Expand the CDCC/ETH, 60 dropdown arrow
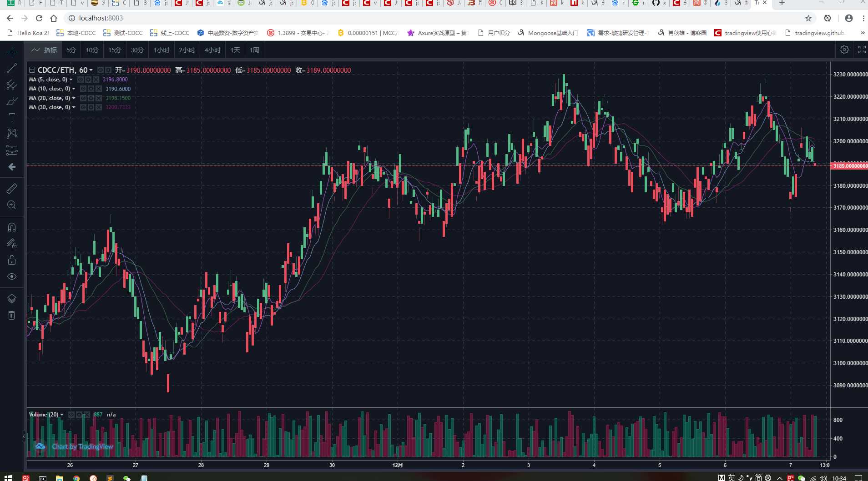 click(x=91, y=70)
